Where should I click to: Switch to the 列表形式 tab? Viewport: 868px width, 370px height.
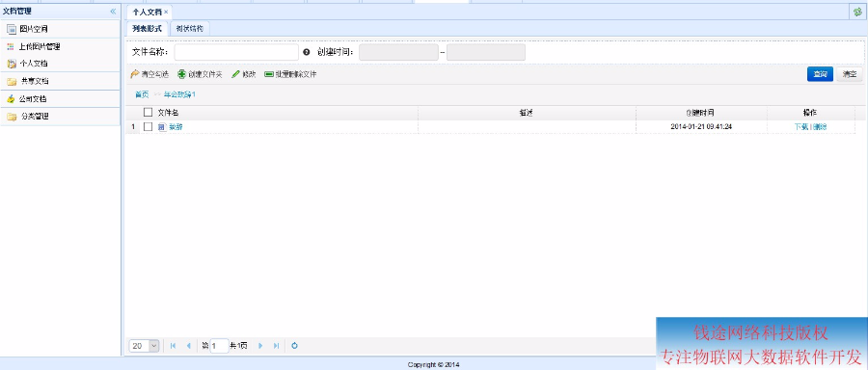[147, 28]
